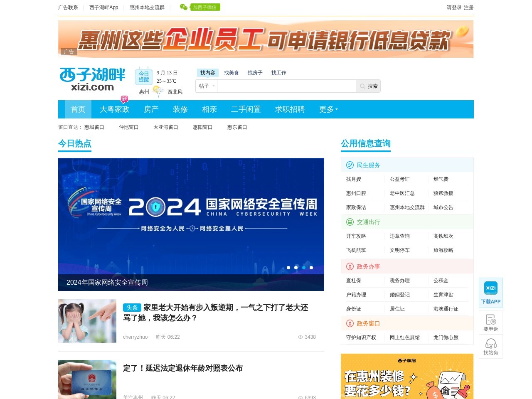Open the 帖子 search type dropdown

click(206, 86)
